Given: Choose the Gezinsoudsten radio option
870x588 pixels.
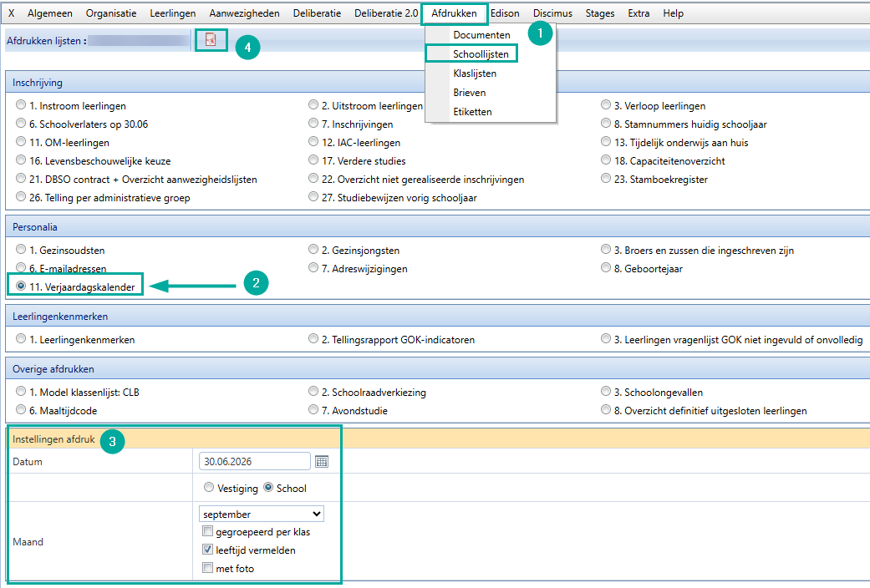Looking at the screenshot, I should (21, 249).
